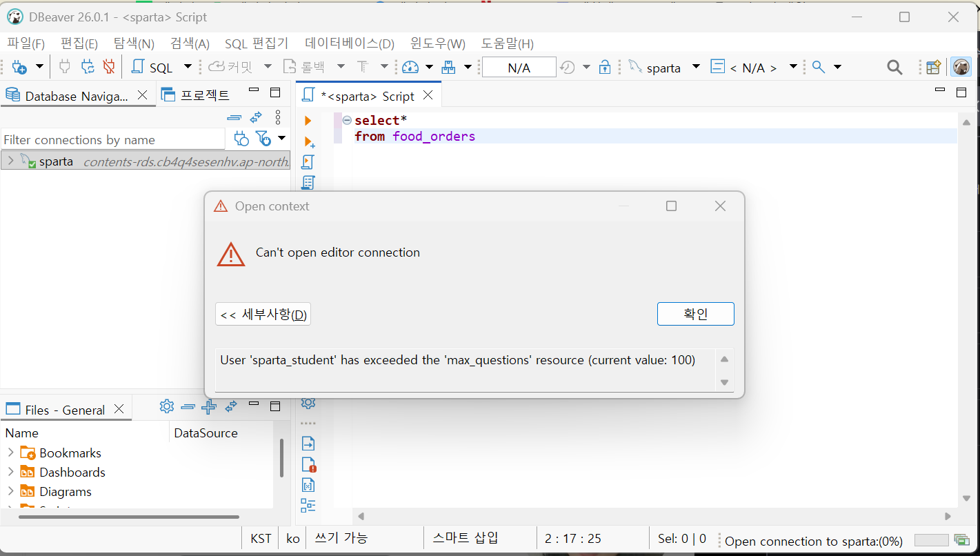Close the Database Navigator tab
Viewport: 980px width, 556px height.
(x=143, y=95)
